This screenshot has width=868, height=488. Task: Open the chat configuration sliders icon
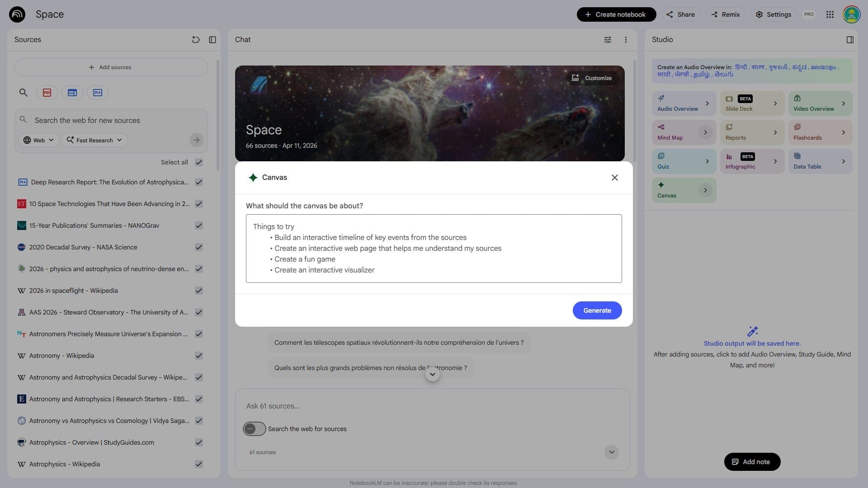(608, 40)
